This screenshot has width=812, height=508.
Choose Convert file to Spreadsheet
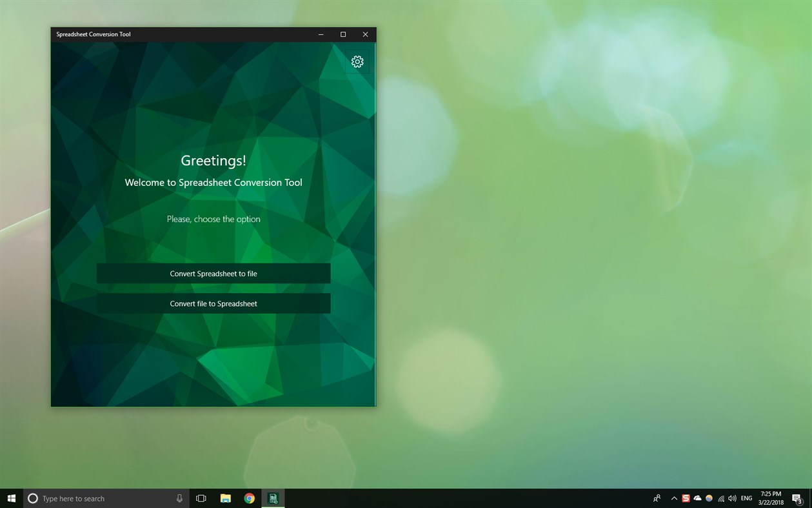(213, 303)
